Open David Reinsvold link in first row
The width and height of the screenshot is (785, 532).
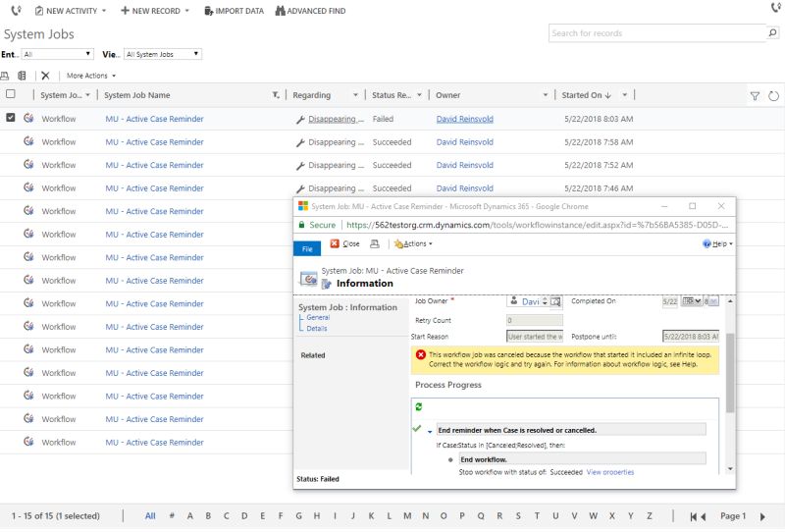click(464, 119)
